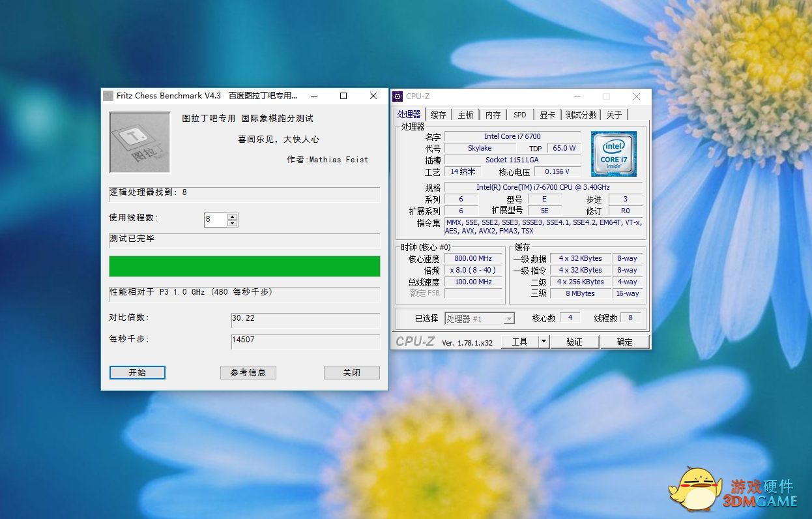Minimize the Fritz Chess Benchmark window
Screen dimensions: 812x519
coord(313,96)
